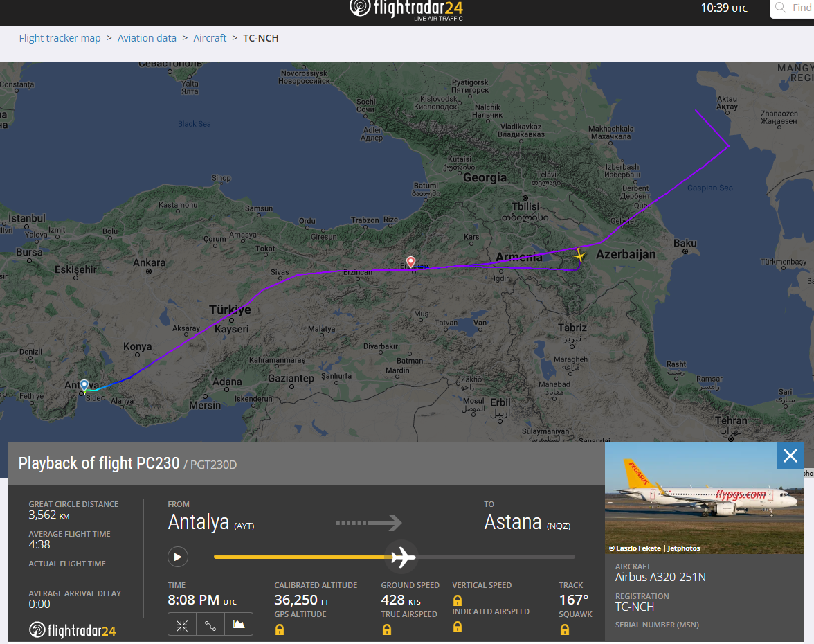
Task: Go to Aviation data breadcrumb link
Action: 147,38
